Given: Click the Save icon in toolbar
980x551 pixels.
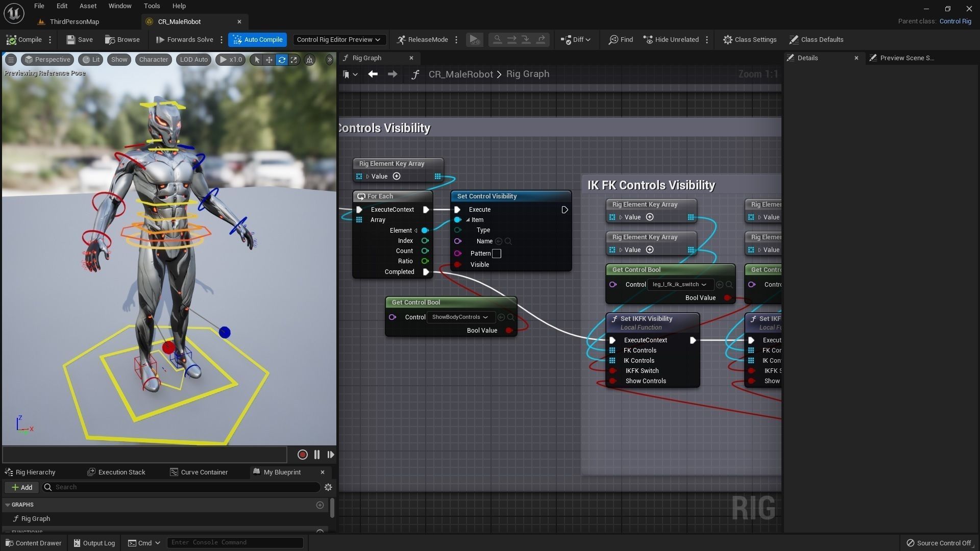Looking at the screenshot, I should coord(71,40).
